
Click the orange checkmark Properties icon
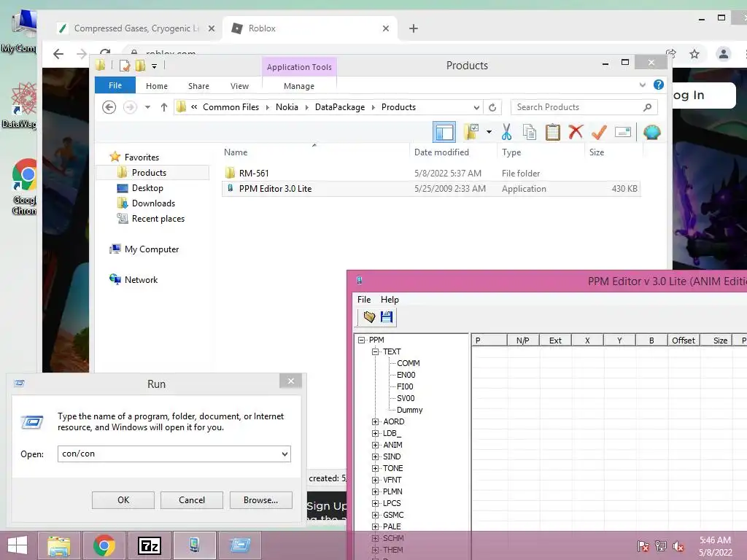point(599,132)
